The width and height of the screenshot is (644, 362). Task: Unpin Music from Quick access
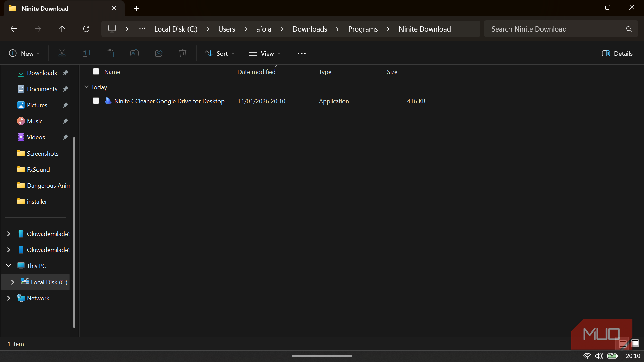click(66, 121)
